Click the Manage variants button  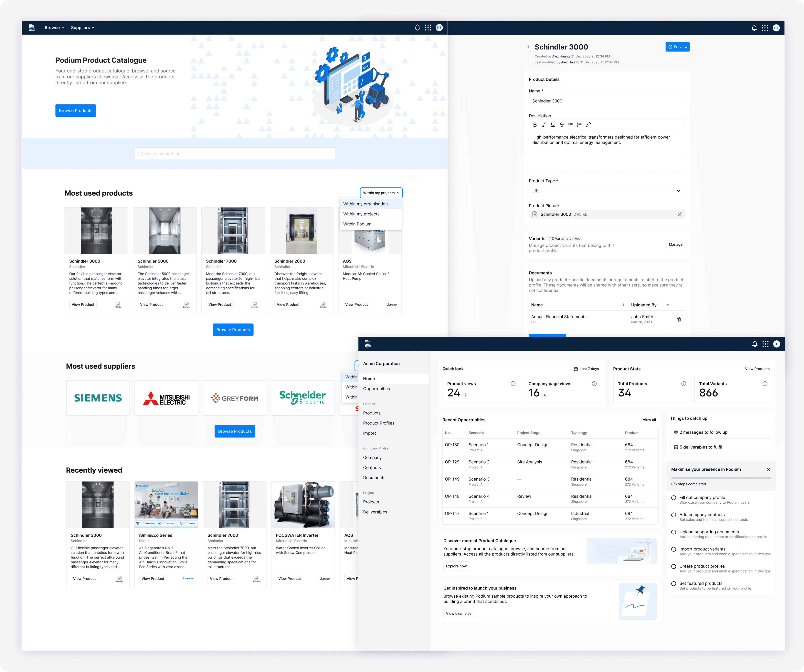tap(675, 245)
